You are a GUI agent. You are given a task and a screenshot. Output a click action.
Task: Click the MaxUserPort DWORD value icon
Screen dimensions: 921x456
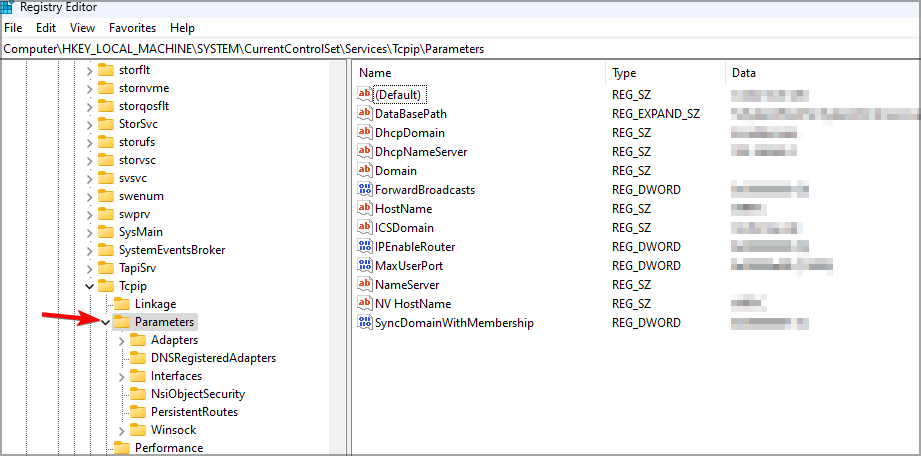365,266
